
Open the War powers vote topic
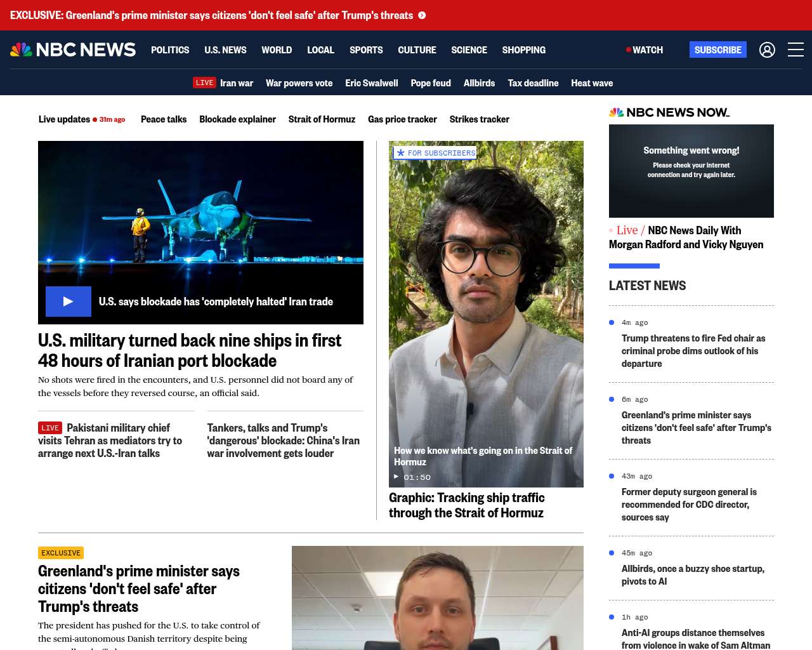(299, 83)
